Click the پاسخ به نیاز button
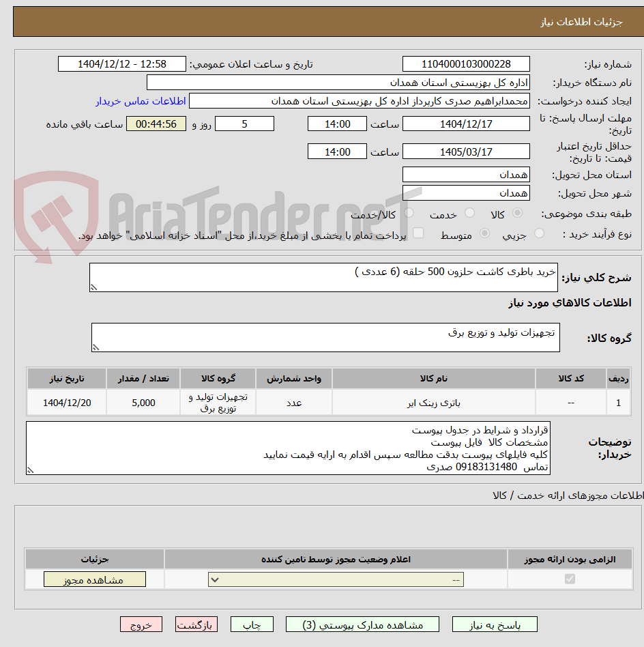Image resolution: width=644 pixels, height=647 pixels. tap(495, 624)
